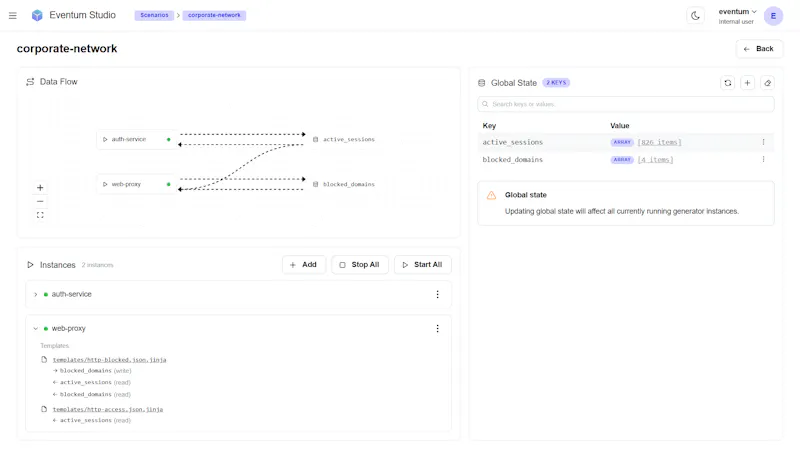Viewport: 800px width, 450px height.
Task: Zoom out the data flow diagram
Action: click(x=40, y=202)
